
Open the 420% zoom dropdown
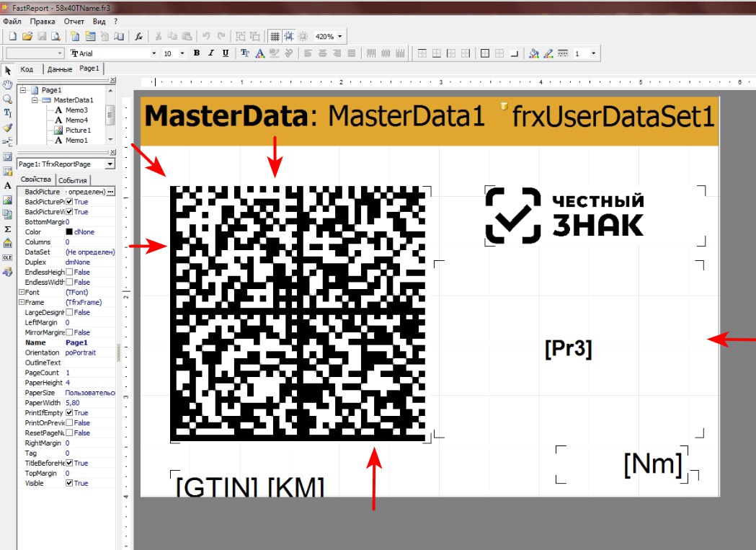pyautogui.click(x=339, y=36)
